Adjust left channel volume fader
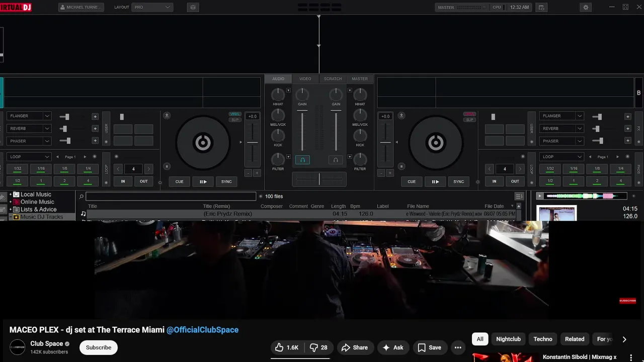The image size is (644, 362). click(302, 131)
